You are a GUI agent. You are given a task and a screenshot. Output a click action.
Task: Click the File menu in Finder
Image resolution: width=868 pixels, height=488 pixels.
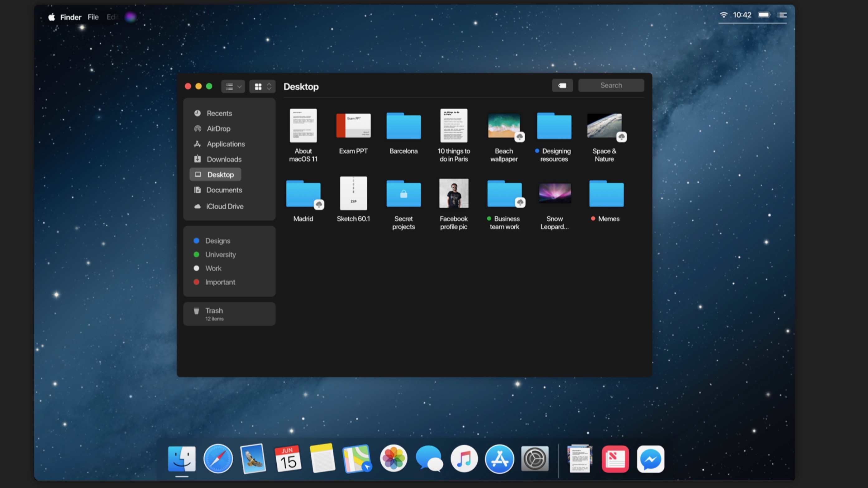click(x=93, y=17)
